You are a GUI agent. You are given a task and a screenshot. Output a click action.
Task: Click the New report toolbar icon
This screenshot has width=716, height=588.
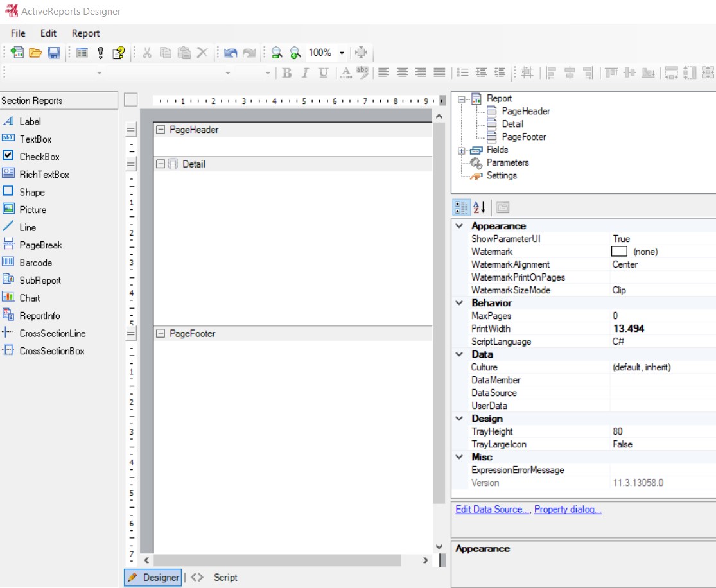click(17, 53)
